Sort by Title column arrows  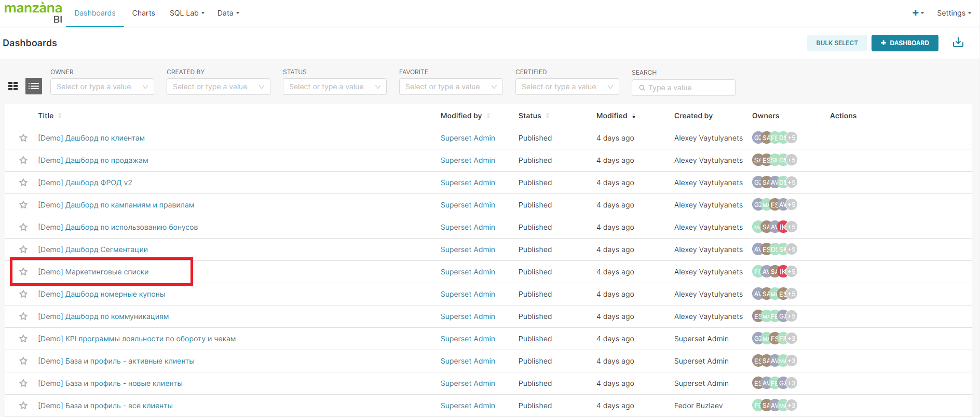pos(60,116)
